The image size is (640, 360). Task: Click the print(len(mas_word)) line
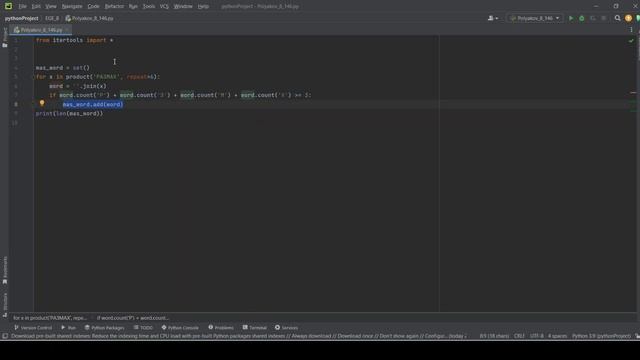click(x=69, y=114)
